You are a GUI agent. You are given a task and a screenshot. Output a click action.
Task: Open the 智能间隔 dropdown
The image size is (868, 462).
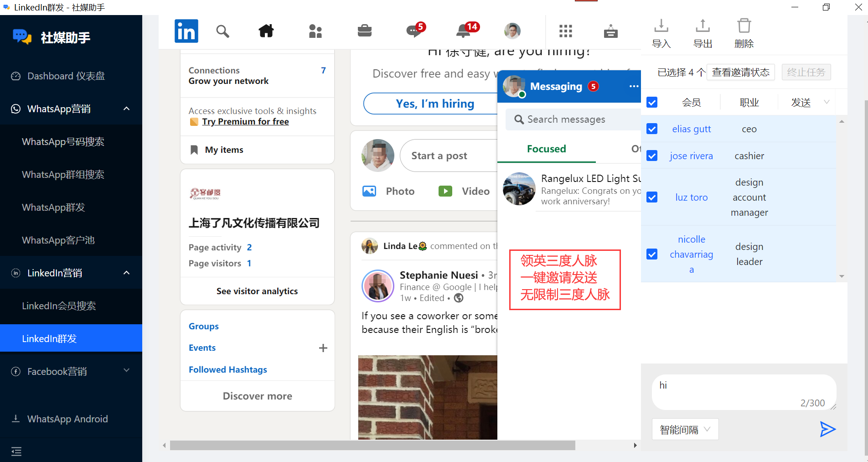[x=685, y=429]
